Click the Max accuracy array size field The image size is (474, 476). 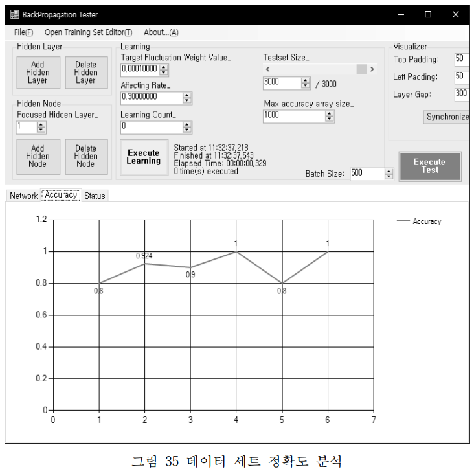coord(293,116)
